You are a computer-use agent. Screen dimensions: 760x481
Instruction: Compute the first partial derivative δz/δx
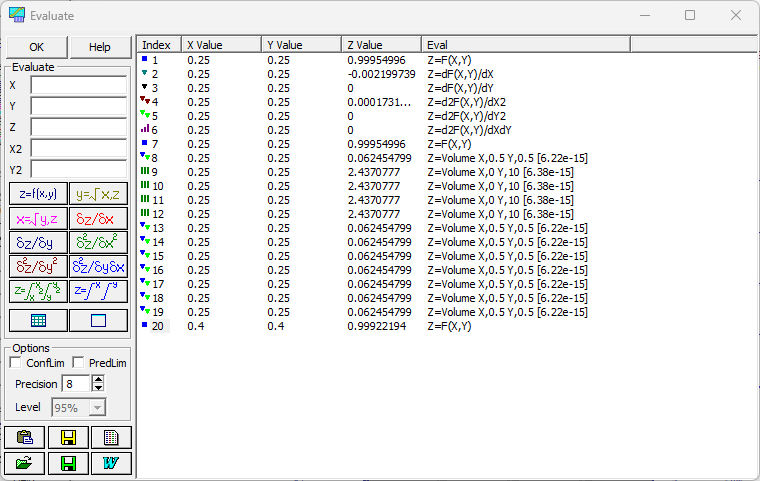pos(98,219)
